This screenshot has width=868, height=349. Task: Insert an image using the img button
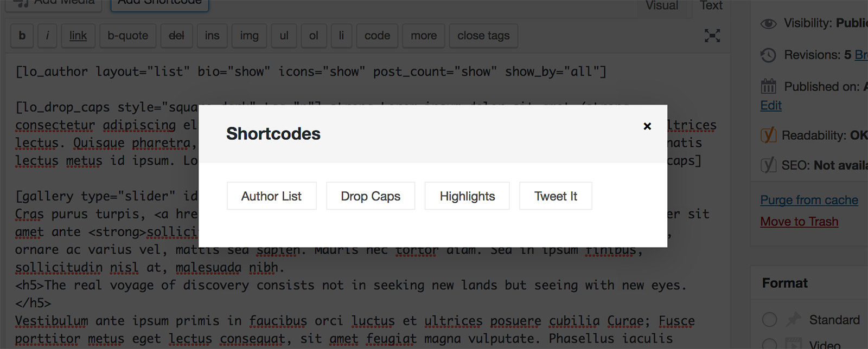tap(248, 35)
